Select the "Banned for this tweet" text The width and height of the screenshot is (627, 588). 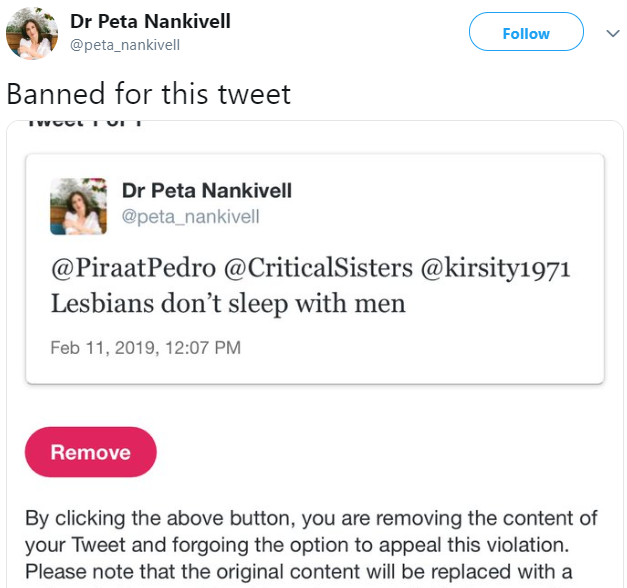click(x=148, y=94)
